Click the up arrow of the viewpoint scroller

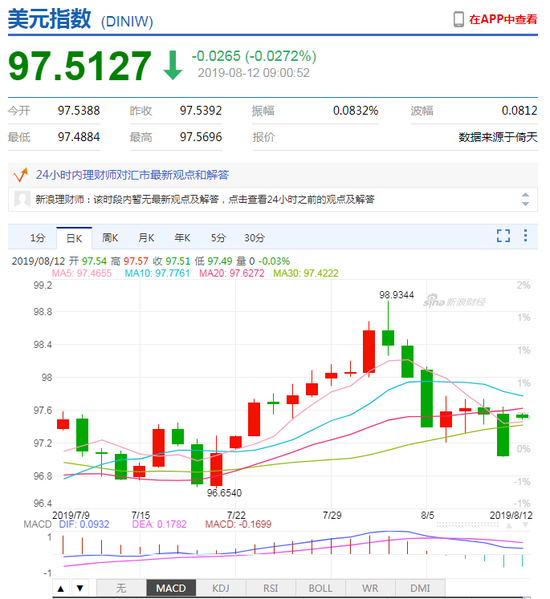[x=525, y=195]
